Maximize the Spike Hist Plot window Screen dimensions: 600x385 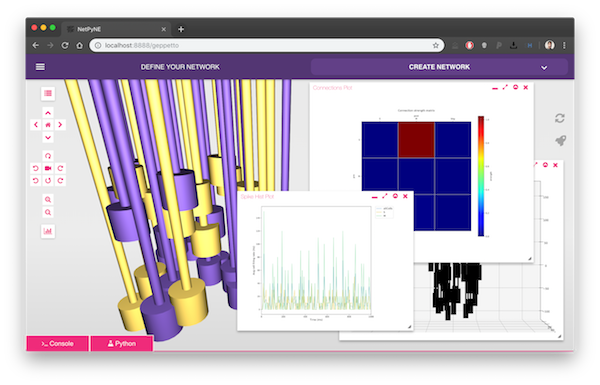point(385,196)
